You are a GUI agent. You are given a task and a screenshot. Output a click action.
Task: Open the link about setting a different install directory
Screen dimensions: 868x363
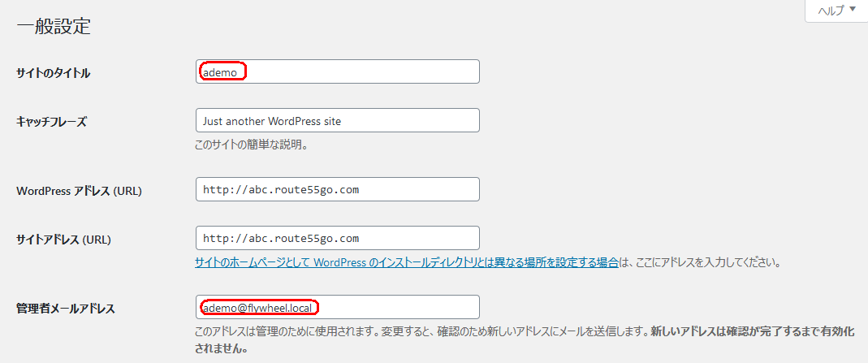click(x=406, y=263)
